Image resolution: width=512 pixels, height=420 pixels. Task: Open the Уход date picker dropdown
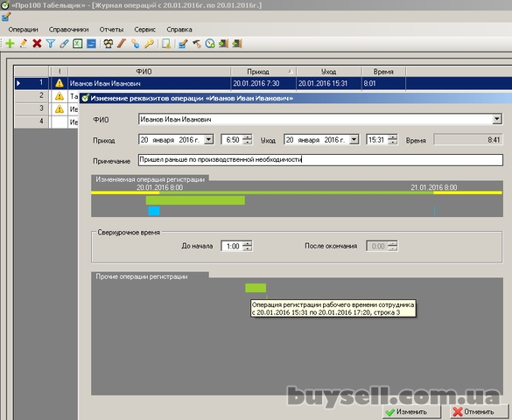pyautogui.click(x=354, y=140)
